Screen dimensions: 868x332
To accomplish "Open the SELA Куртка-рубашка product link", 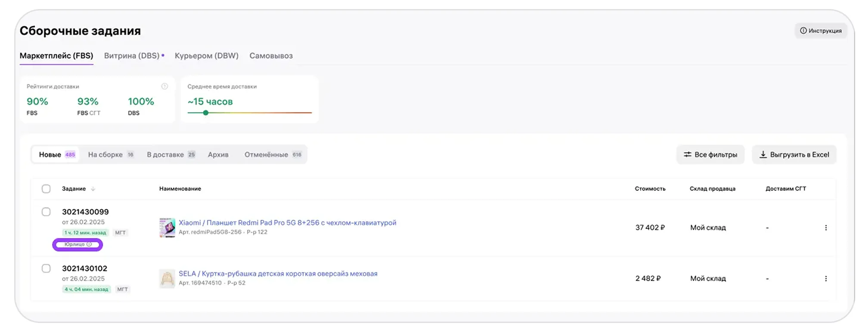I will click(x=278, y=273).
